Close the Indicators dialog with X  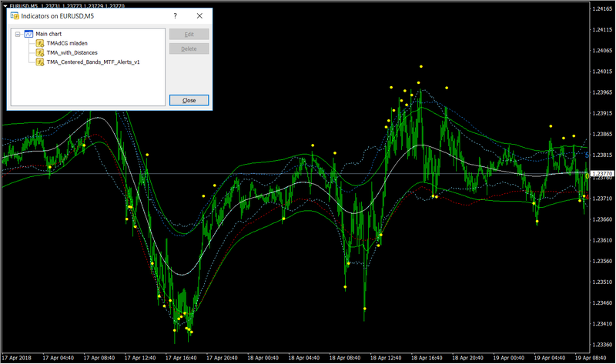pyautogui.click(x=199, y=16)
